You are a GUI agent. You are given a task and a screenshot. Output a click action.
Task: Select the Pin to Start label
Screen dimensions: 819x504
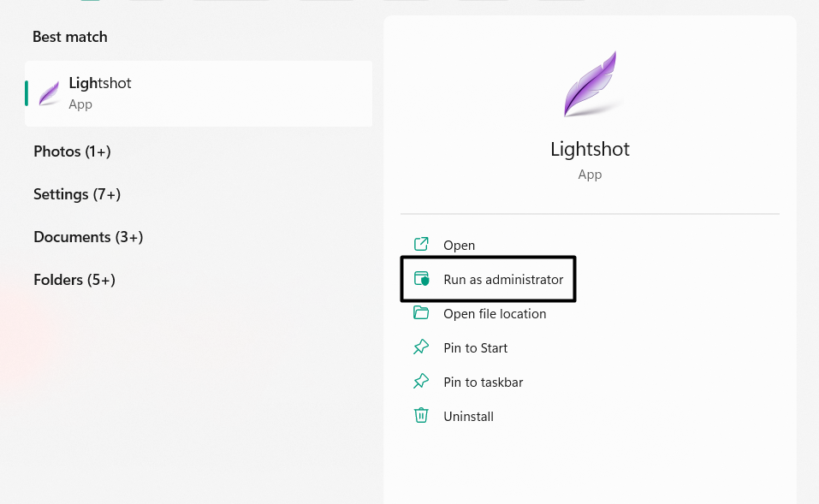(475, 348)
